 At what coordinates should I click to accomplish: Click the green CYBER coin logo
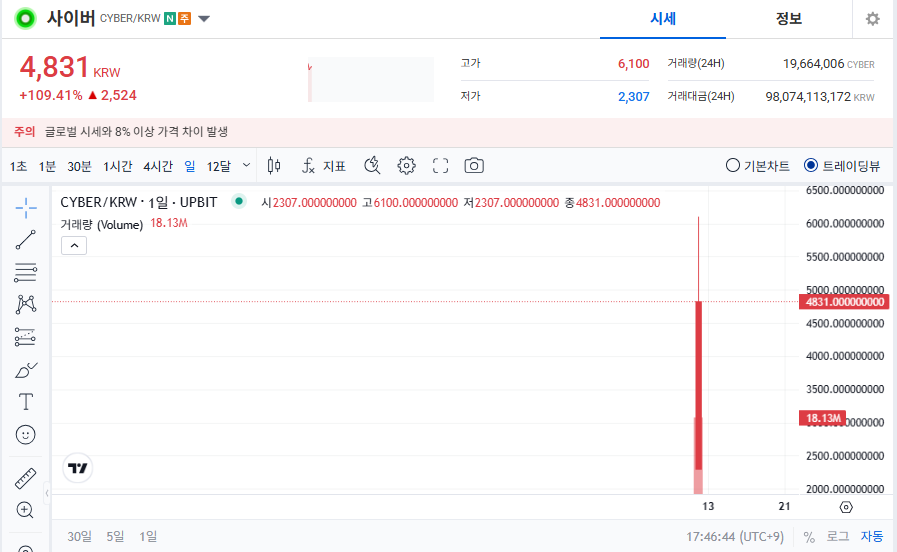pyautogui.click(x=25, y=19)
